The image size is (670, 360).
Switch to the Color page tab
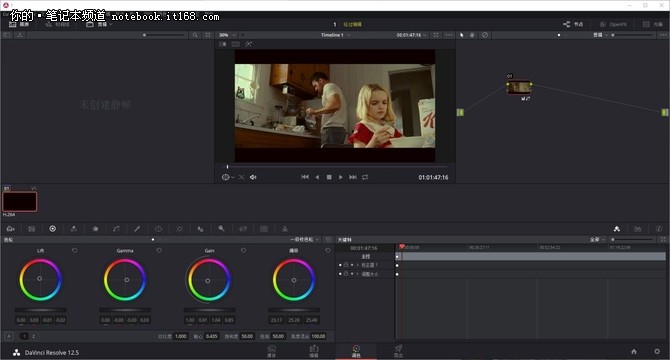356,351
